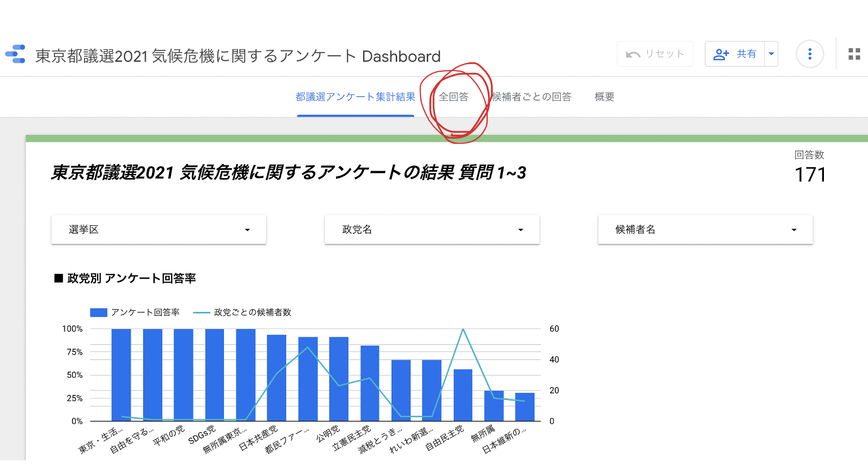Click the リセット reset button

(655, 54)
